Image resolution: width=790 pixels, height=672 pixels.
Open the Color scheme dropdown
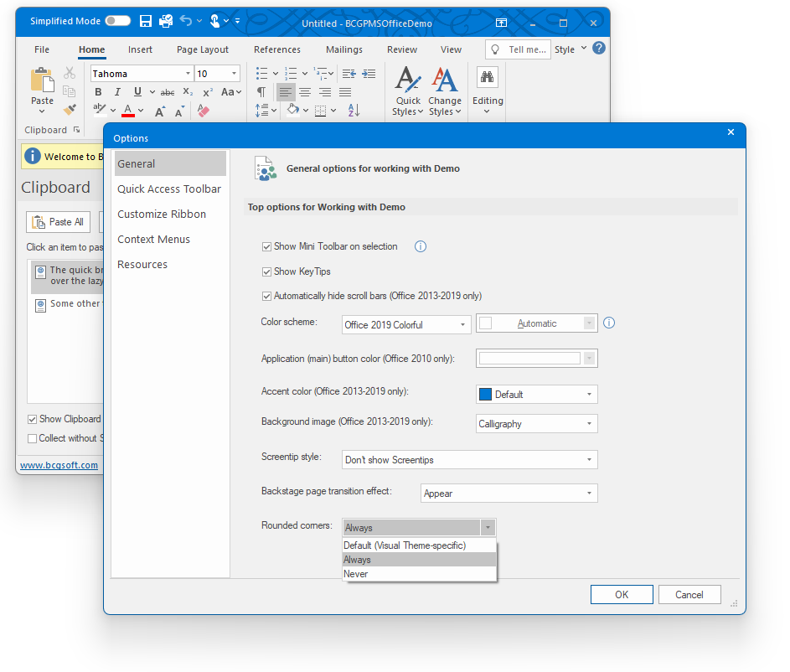click(463, 323)
